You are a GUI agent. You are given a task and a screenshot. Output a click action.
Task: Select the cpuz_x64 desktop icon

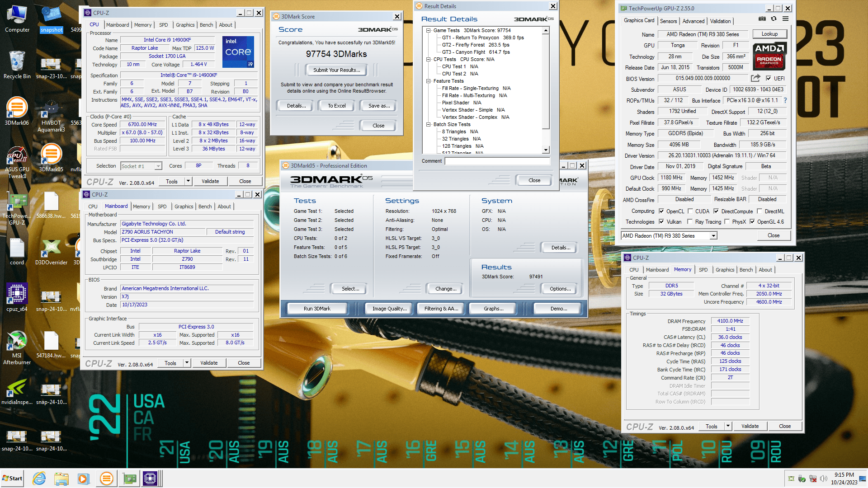click(x=17, y=297)
